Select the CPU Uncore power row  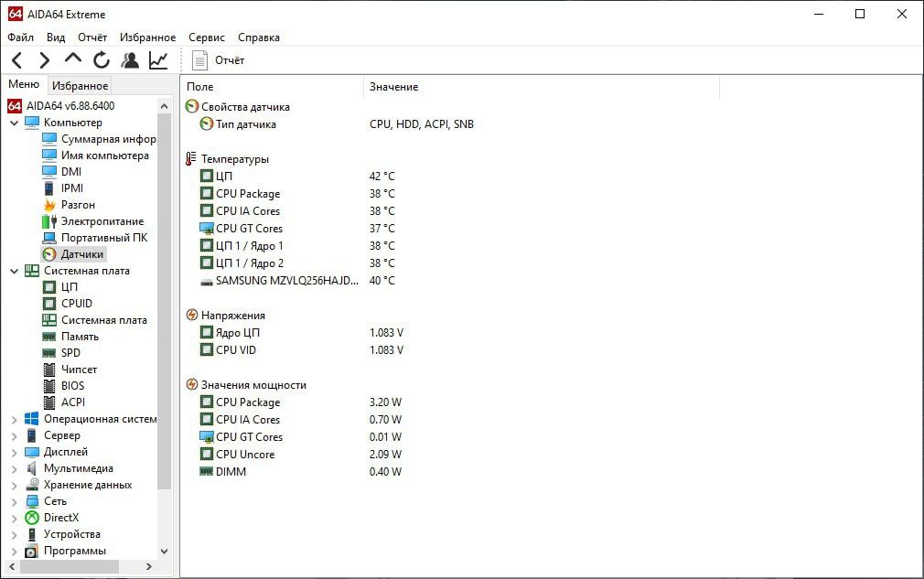(301, 454)
